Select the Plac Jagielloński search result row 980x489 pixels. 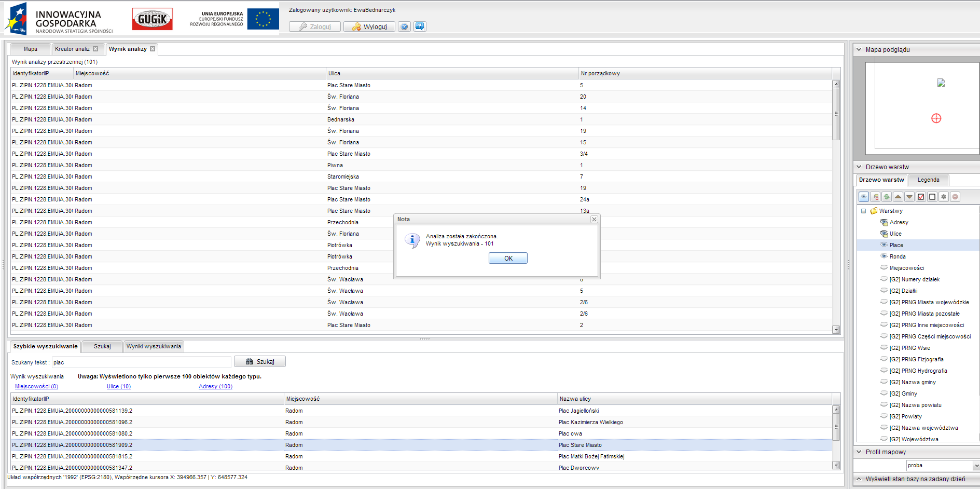421,411
